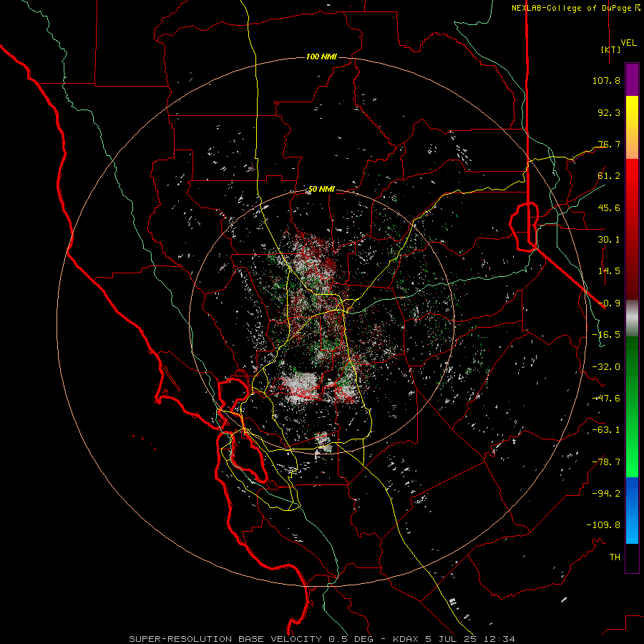
Task: Pick the blue segment of the velocity scale
Action: coord(632,510)
